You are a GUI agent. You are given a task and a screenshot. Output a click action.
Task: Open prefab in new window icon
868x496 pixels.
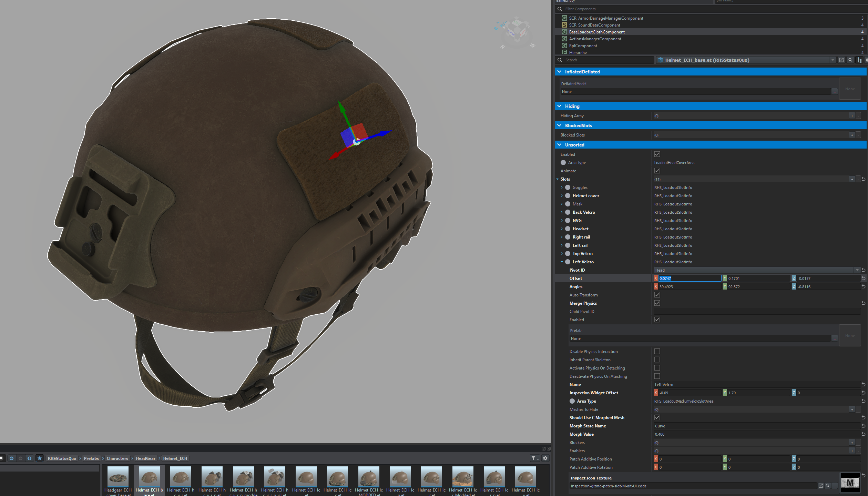pyautogui.click(x=841, y=60)
